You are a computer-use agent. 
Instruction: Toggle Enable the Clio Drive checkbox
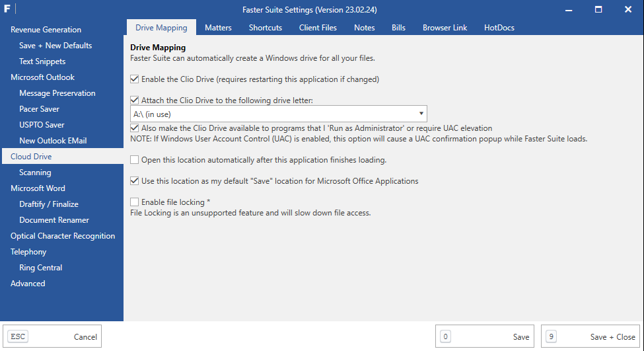134,79
